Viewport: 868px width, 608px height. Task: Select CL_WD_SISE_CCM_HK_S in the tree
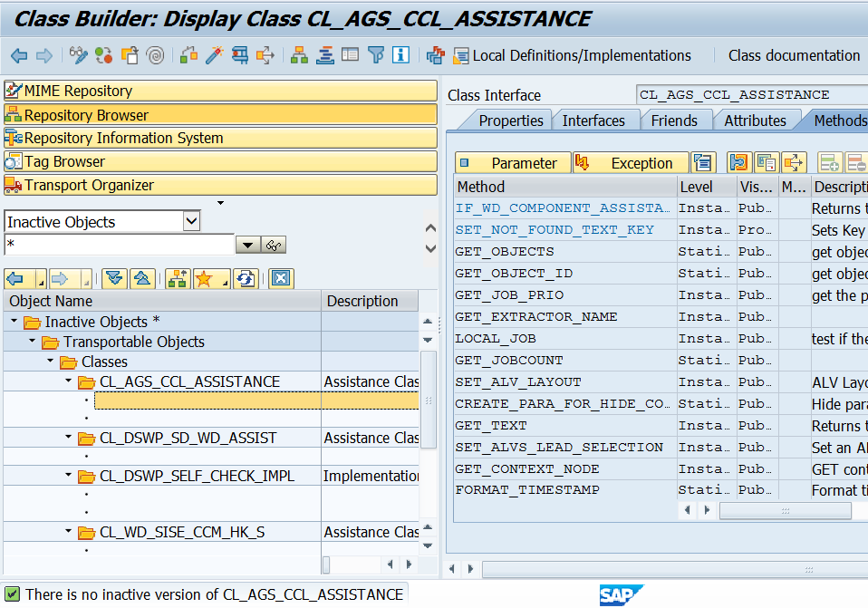(x=182, y=532)
